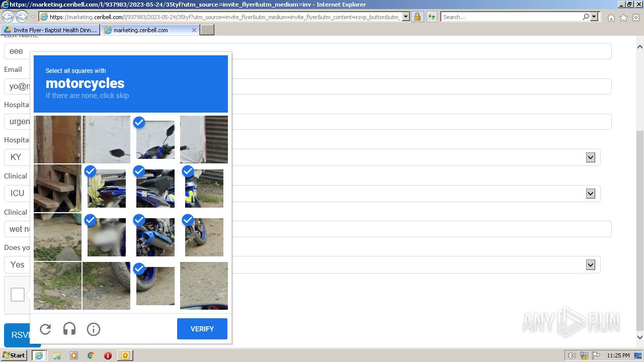Switch to Invite Flyer Baptist Health tab
Image resolution: width=644 pixels, height=362 pixels.
50,30
